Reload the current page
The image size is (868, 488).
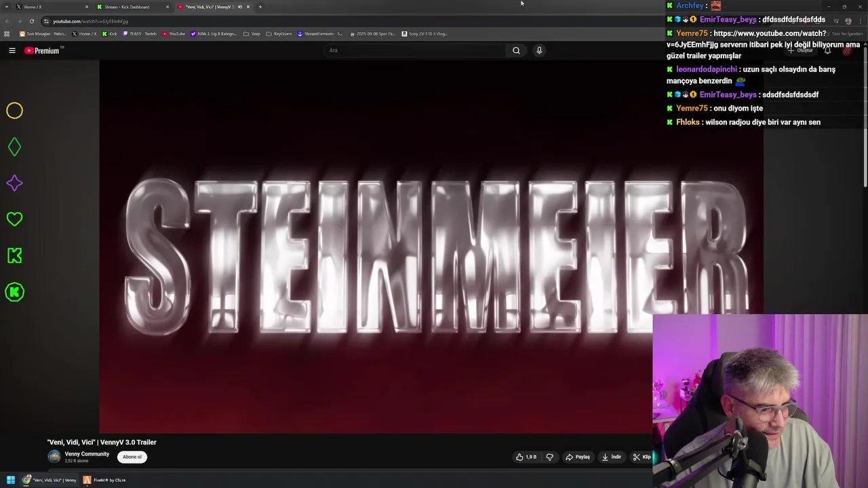click(x=32, y=21)
